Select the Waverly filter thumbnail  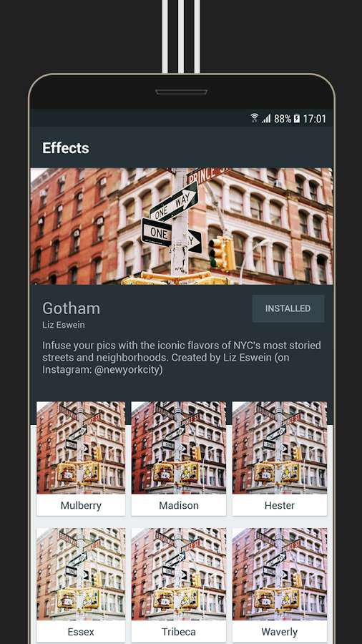click(280, 574)
